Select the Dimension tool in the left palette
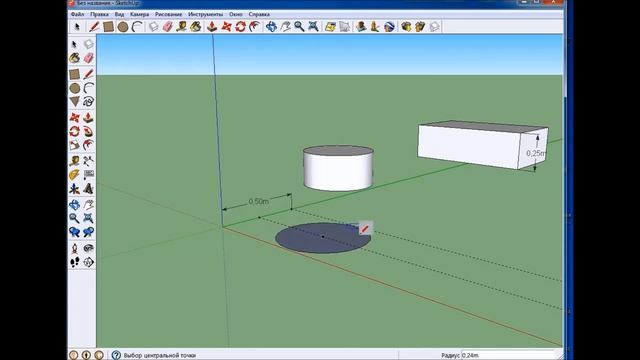 (88, 161)
